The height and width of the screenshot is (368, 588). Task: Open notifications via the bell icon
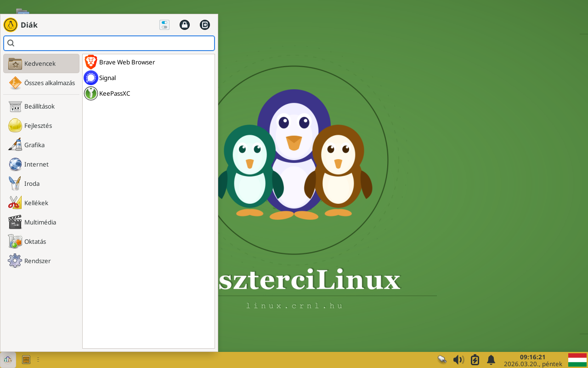(x=491, y=359)
